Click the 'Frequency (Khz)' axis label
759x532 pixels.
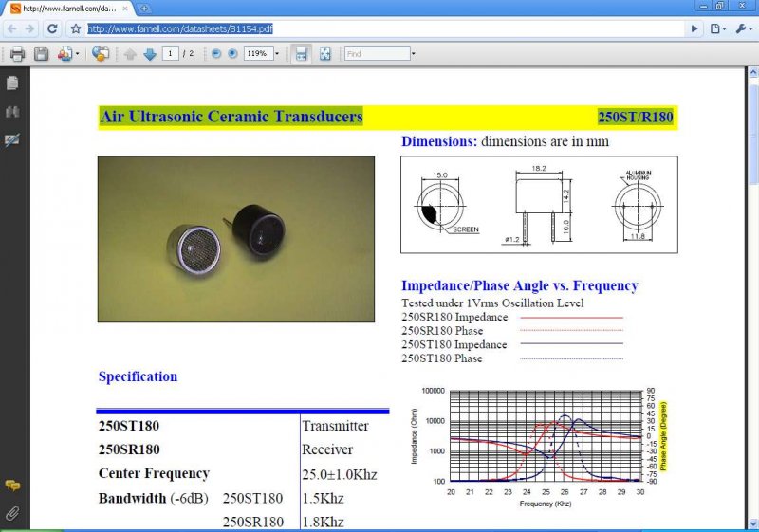[x=546, y=504]
